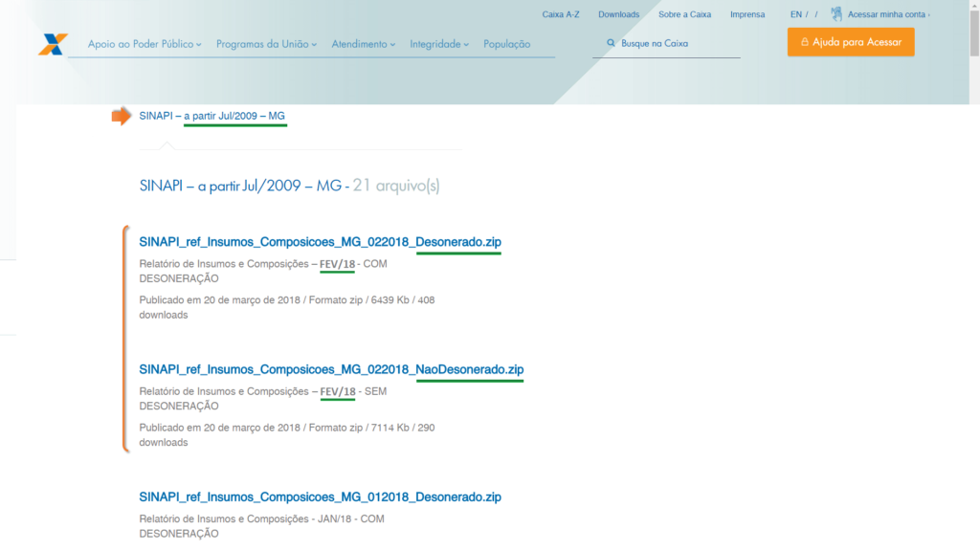Screen dimensions: 980x551
Task: Visit Sobre a Caixa page
Action: 684,14
